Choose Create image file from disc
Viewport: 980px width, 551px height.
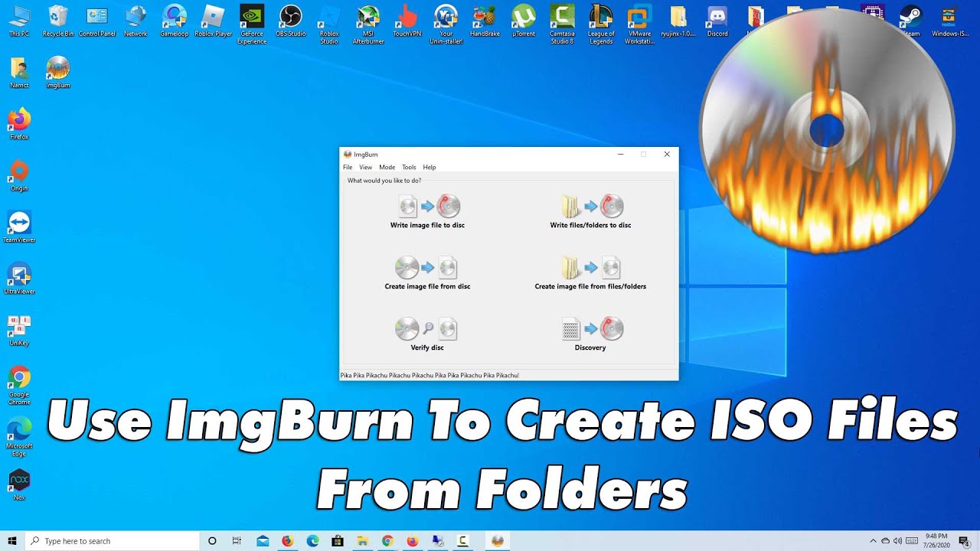click(x=427, y=273)
